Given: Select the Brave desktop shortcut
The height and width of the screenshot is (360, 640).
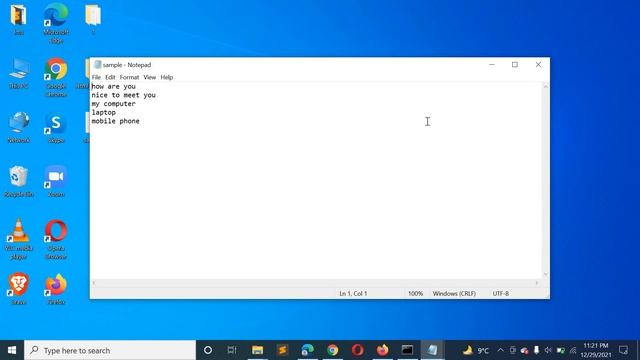Looking at the screenshot, I should (x=19, y=289).
